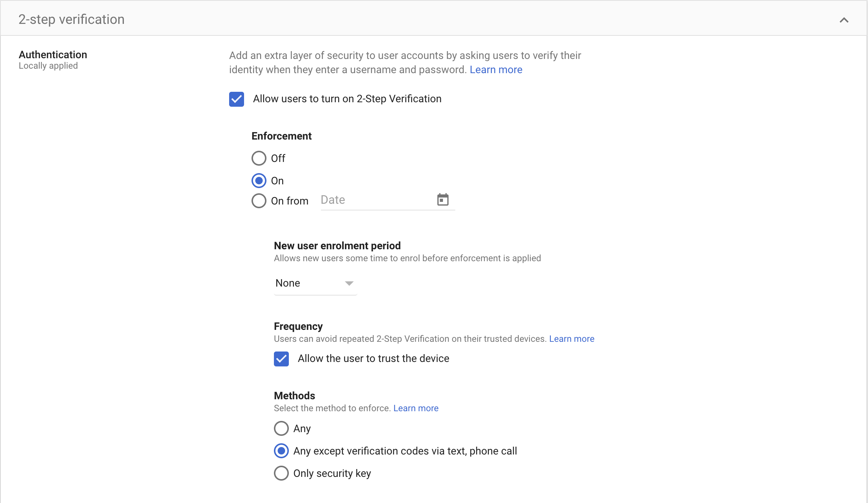Image resolution: width=868 pixels, height=503 pixels.
Task: Open Learn more link in Authentication description
Action: coord(496,70)
